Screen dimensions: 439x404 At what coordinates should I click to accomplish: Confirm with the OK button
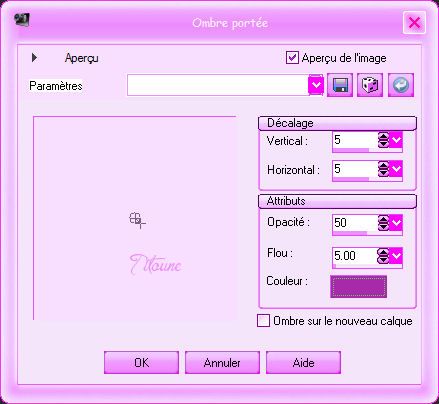(x=141, y=362)
